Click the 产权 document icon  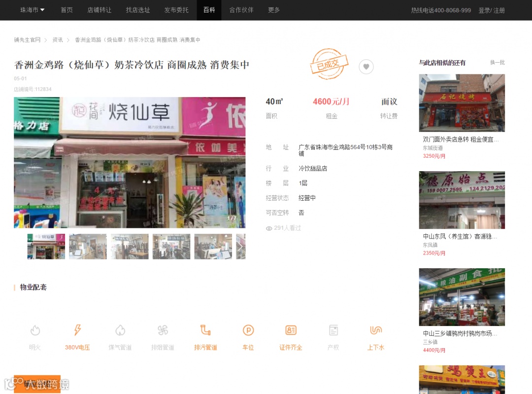pos(333,330)
